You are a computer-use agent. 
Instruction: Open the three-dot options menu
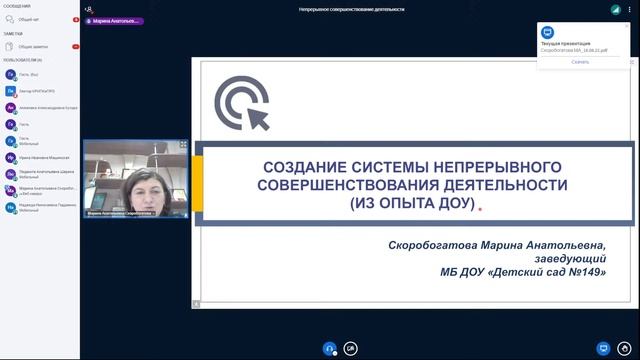[x=630, y=9]
